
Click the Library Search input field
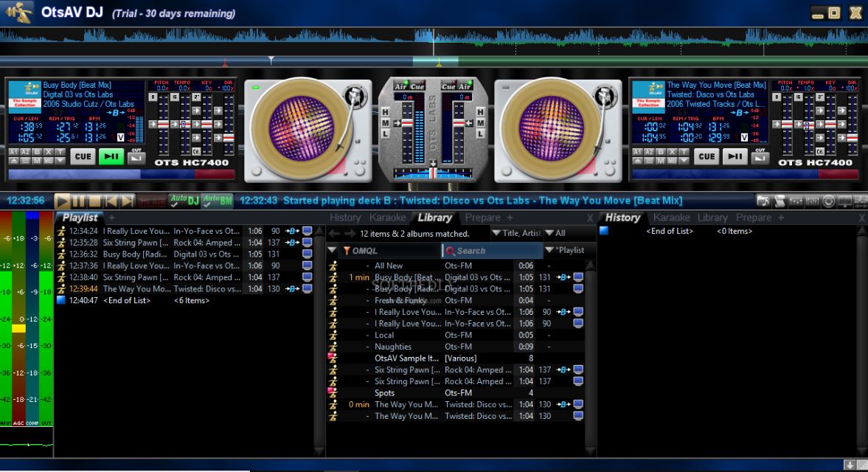pyautogui.click(x=492, y=251)
